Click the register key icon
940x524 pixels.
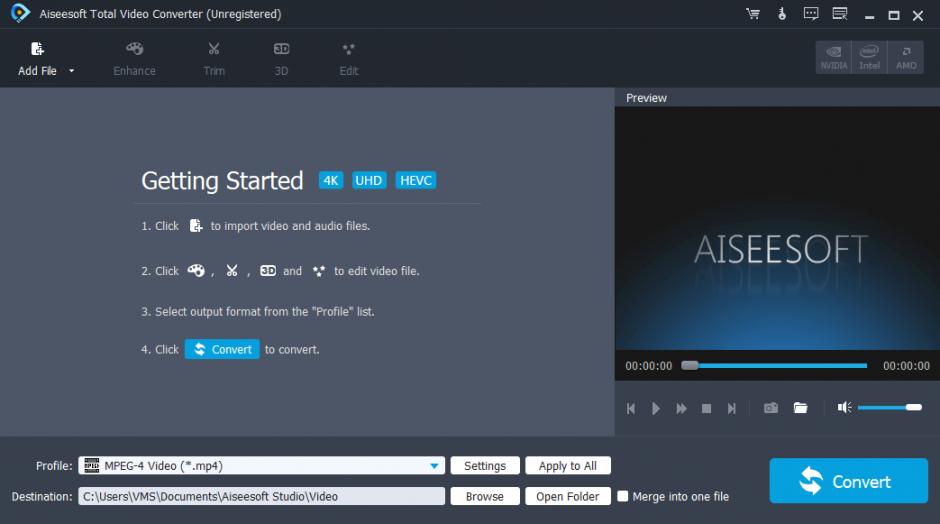click(x=782, y=14)
